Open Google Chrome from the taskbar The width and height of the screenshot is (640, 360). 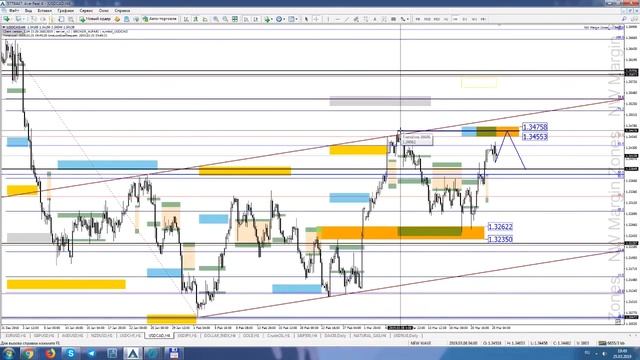[28, 353]
